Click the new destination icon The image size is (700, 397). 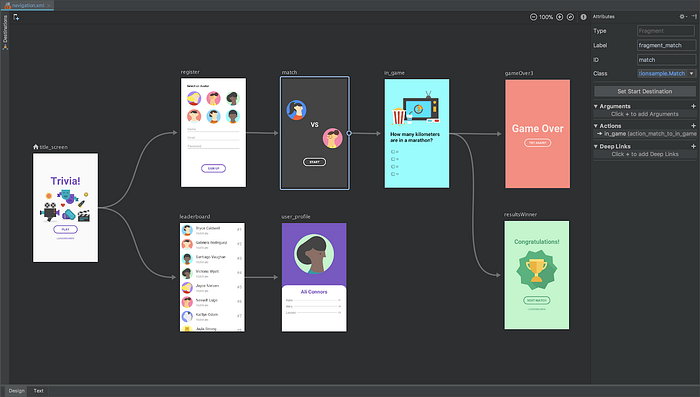16,17
